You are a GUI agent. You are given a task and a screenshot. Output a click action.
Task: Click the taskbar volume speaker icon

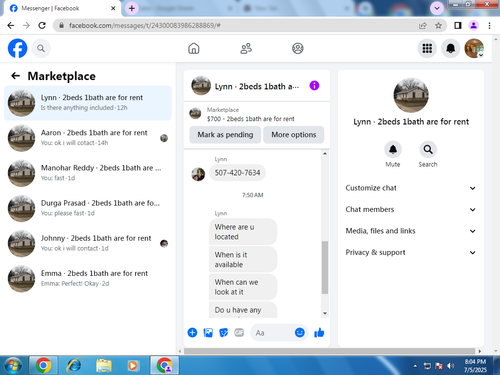tap(450, 366)
